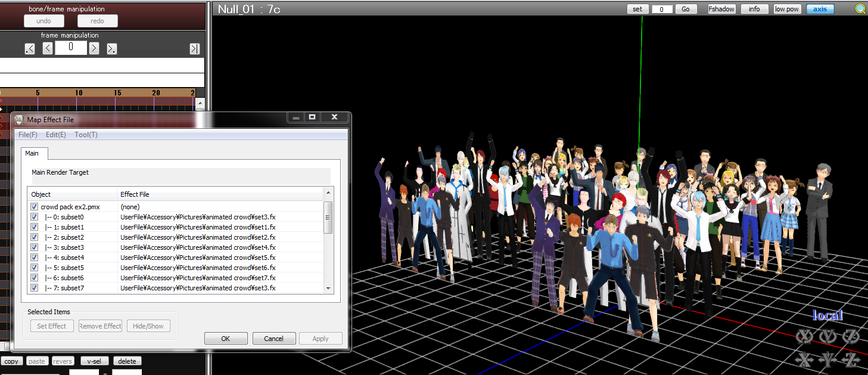868x375 pixels.
Task: Select the Z rotation control in the viewport
Action: [x=850, y=336]
